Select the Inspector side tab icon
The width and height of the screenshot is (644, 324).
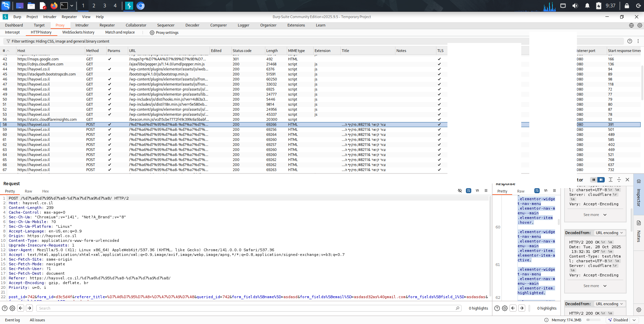point(639,181)
